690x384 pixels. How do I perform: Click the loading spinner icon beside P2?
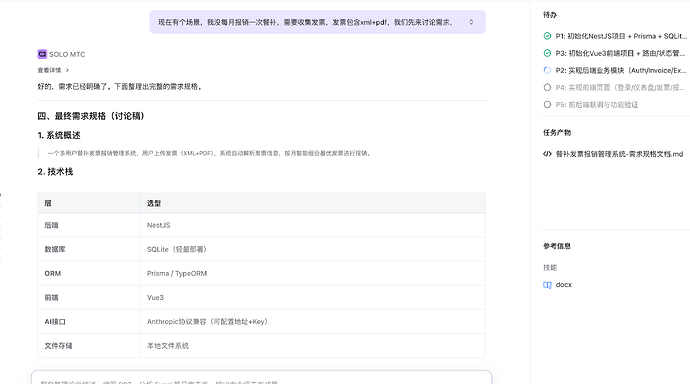click(547, 70)
